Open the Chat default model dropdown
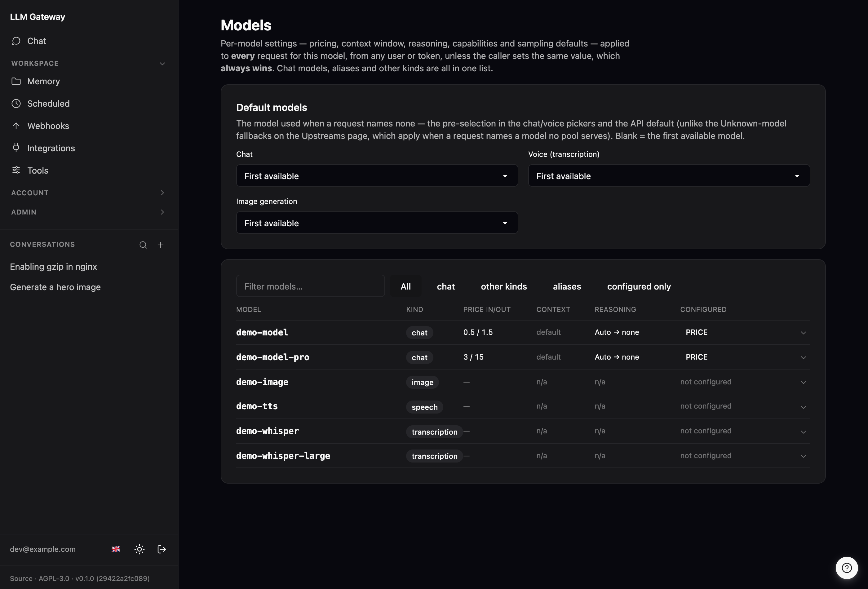 [x=377, y=176]
